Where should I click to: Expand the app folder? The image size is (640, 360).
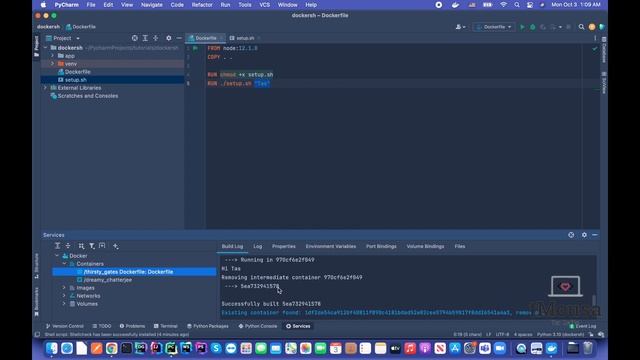53,56
